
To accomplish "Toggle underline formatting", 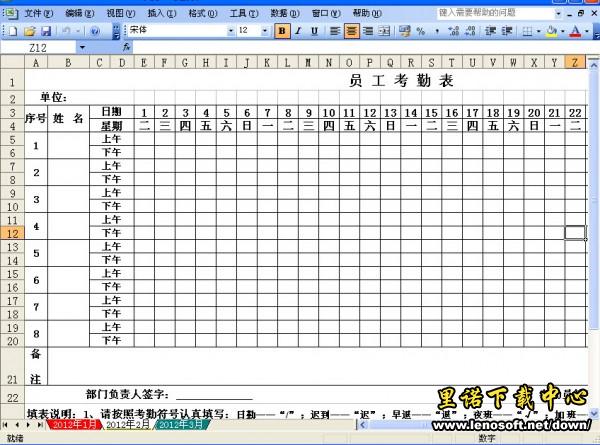I will [314, 31].
